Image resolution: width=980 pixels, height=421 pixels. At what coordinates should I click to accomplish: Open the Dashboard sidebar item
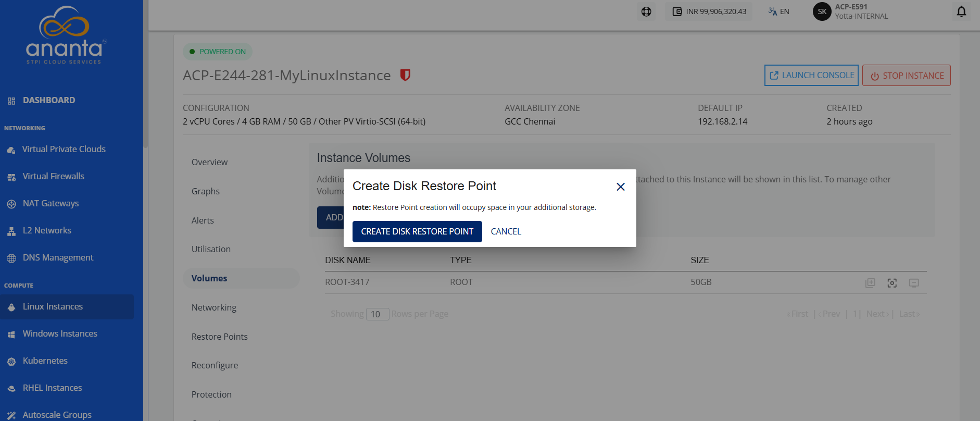coord(48,100)
